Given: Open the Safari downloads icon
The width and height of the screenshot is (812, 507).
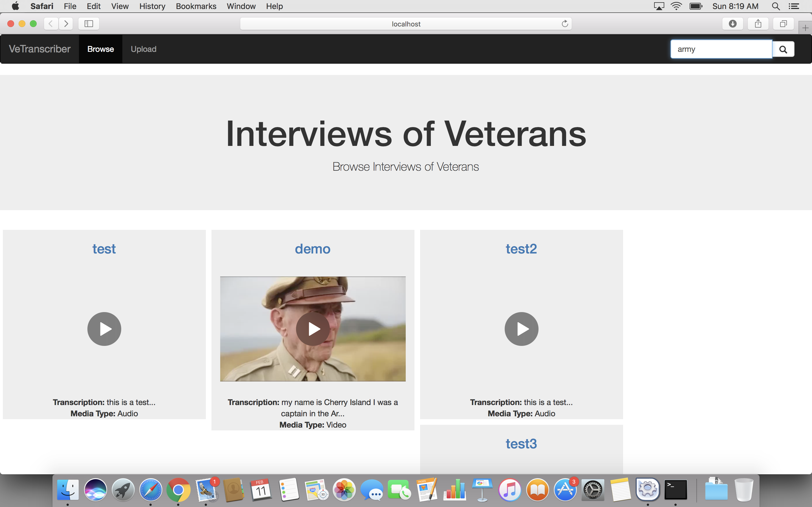Looking at the screenshot, I should 732,24.
